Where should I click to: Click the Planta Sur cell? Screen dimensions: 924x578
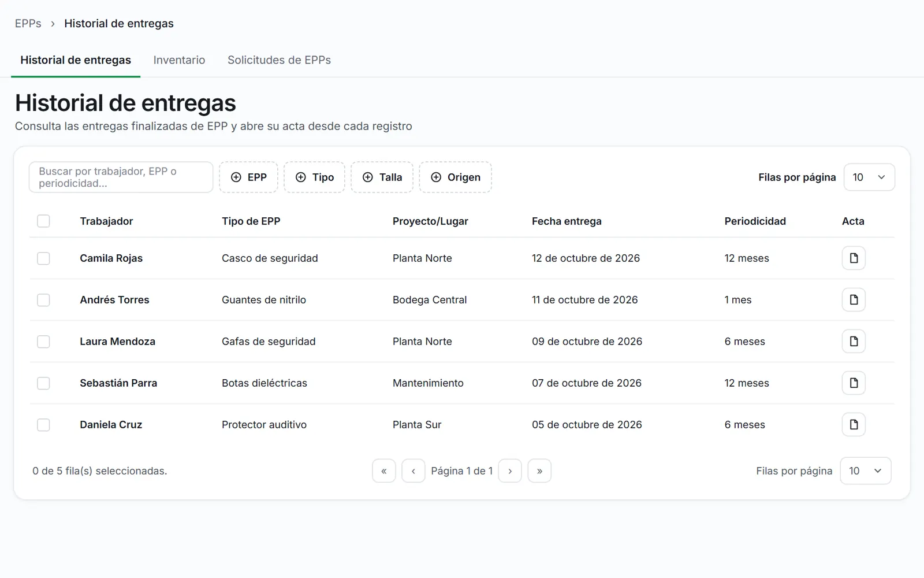417,424
